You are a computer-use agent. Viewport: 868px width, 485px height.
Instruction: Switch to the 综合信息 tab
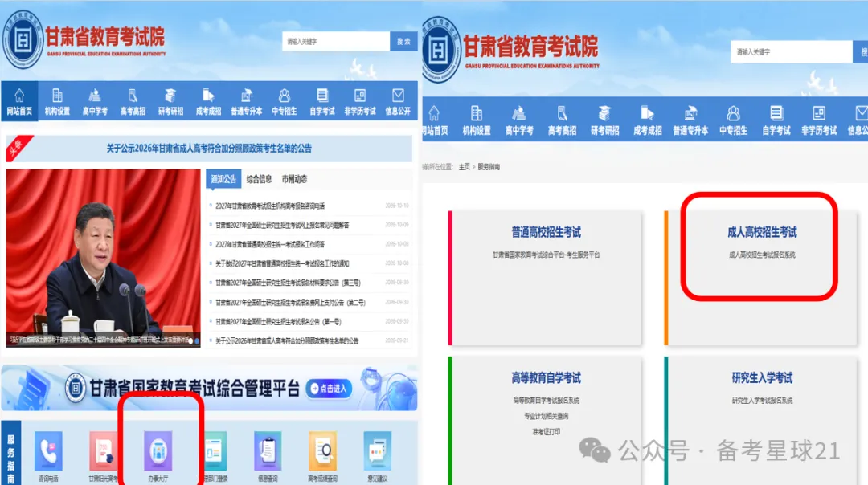click(259, 179)
